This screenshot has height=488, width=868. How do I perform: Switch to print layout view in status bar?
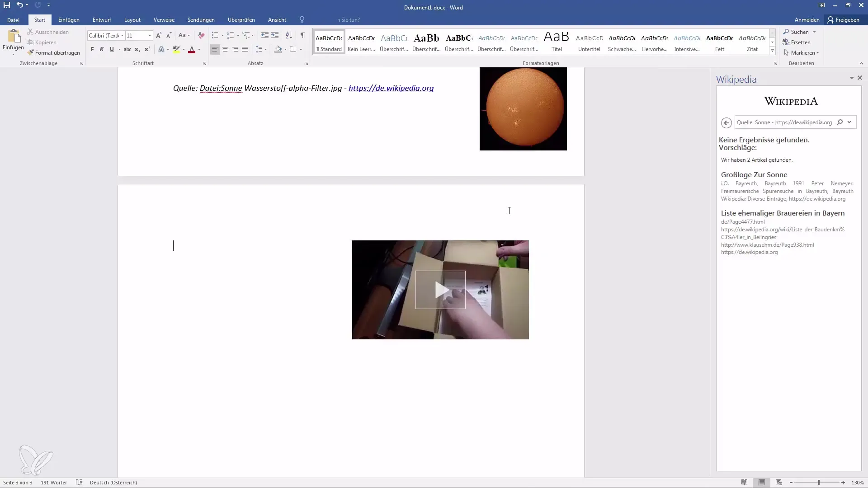click(762, 483)
